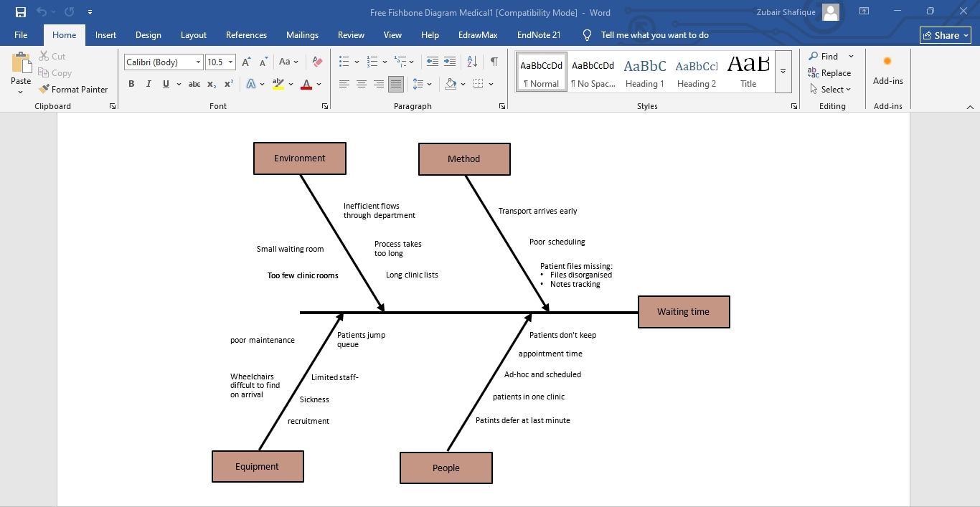Center align the paragraph
Viewport: 980px width, 507px height.
(362, 84)
